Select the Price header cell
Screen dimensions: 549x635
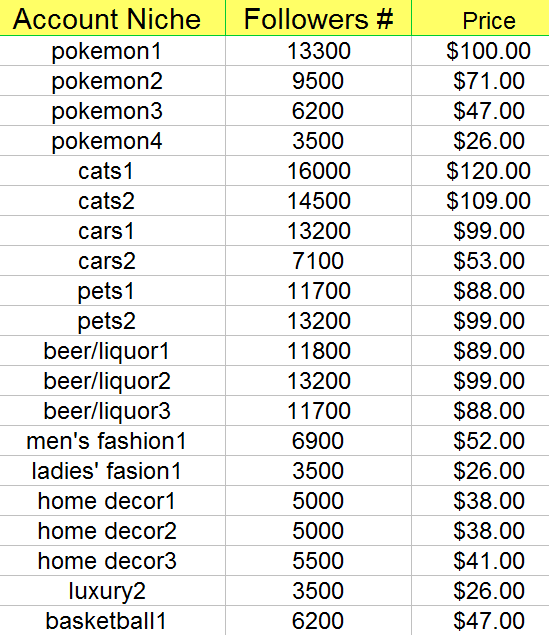pos(481,18)
